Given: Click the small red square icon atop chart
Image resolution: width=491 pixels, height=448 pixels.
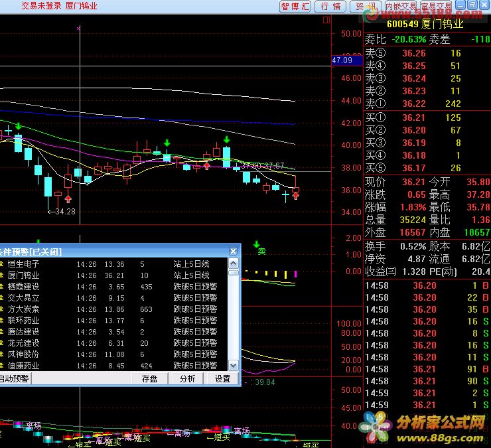Looking at the screenshot, I should click(326, 20).
